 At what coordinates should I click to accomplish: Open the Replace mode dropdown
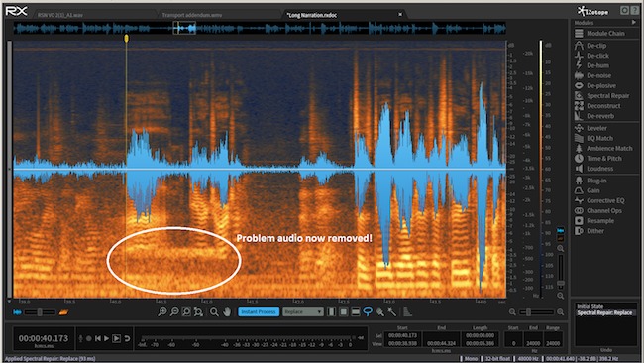[303, 312]
